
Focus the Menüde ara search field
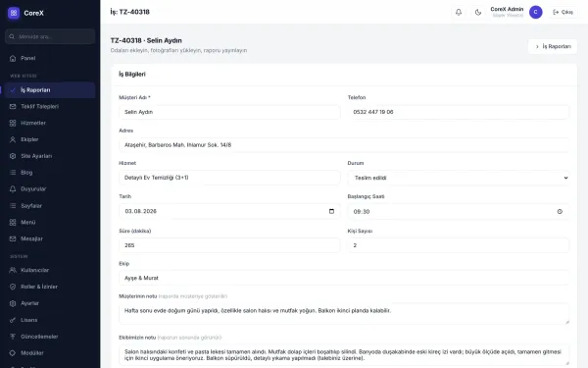pos(50,36)
